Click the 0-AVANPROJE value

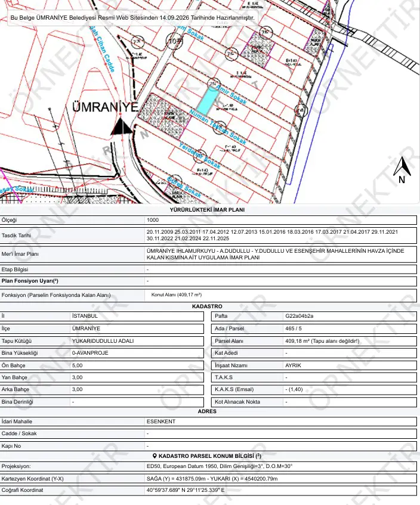click(x=90, y=352)
